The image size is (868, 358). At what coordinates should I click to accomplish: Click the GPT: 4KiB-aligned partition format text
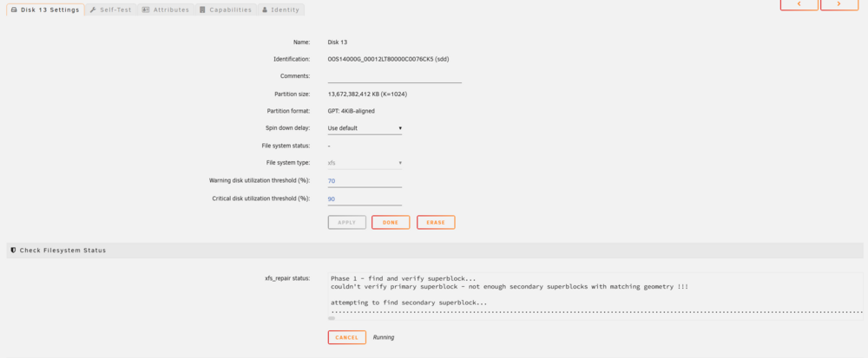coord(352,111)
